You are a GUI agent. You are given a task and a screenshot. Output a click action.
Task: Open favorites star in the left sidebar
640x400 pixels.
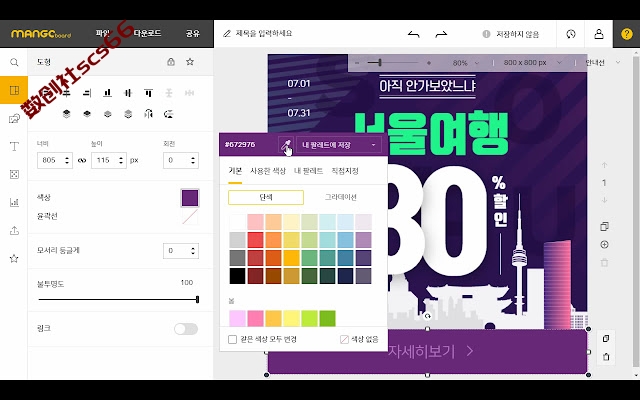(14, 258)
